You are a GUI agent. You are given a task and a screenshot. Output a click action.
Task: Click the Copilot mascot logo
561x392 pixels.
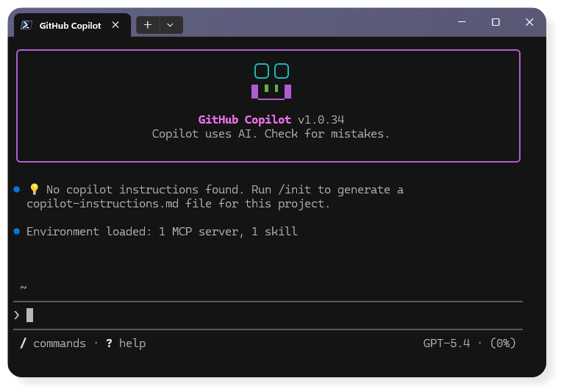tap(271, 81)
